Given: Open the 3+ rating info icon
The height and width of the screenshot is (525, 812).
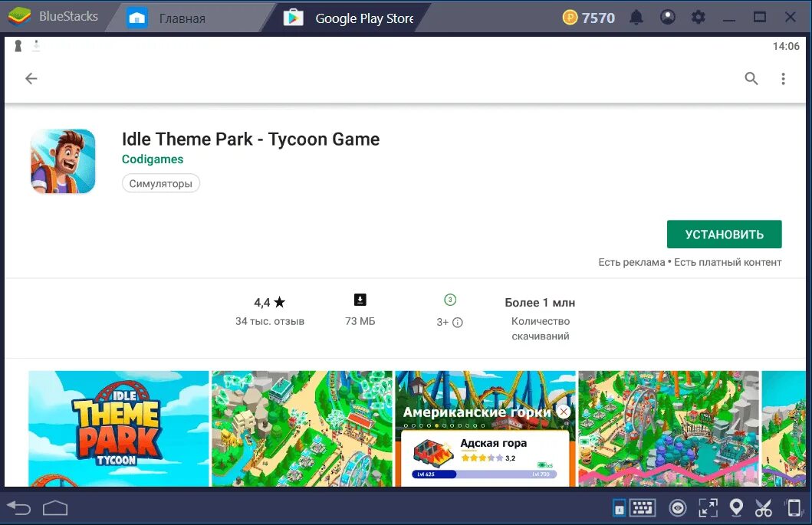Looking at the screenshot, I should point(457,322).
